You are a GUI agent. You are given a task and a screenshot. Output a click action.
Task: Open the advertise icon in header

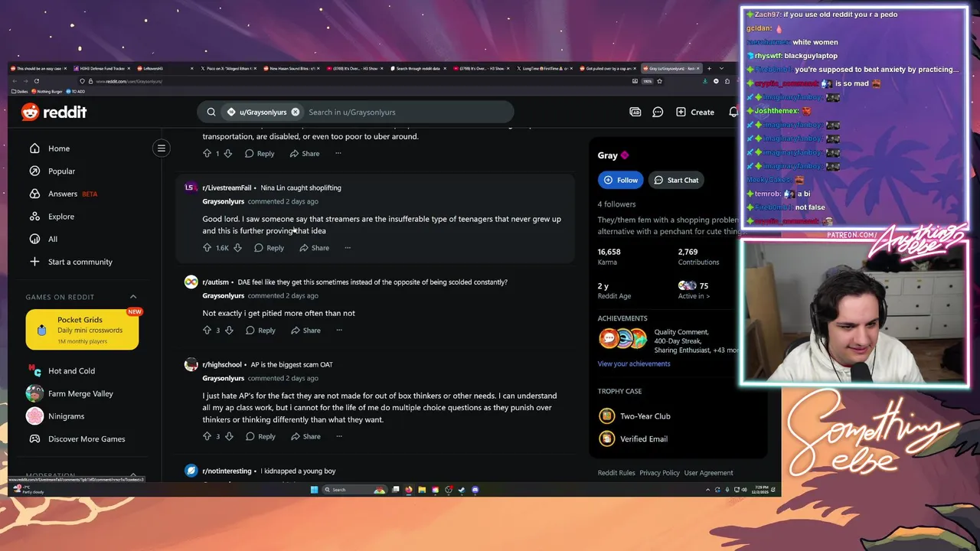[x=635, y=112]
